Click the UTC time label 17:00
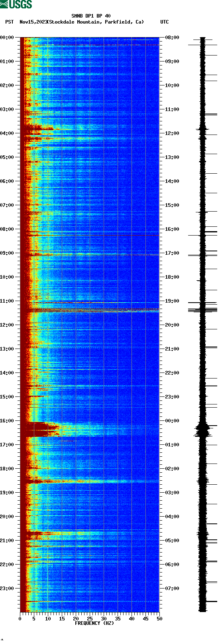The height and width of the screenshot is (644, 220). coord(172,253)
